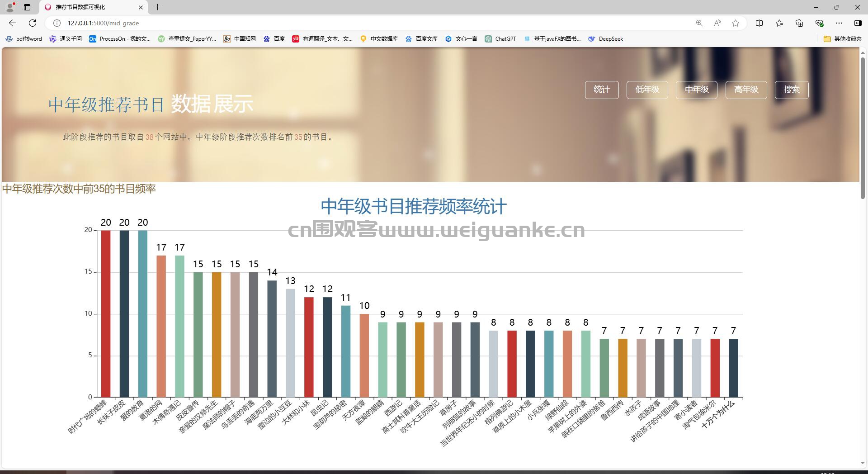Click the 中年级推荐次数中前35的书目频率 heading
This screenshot has width=868, height=474.
tap(79, 189)
